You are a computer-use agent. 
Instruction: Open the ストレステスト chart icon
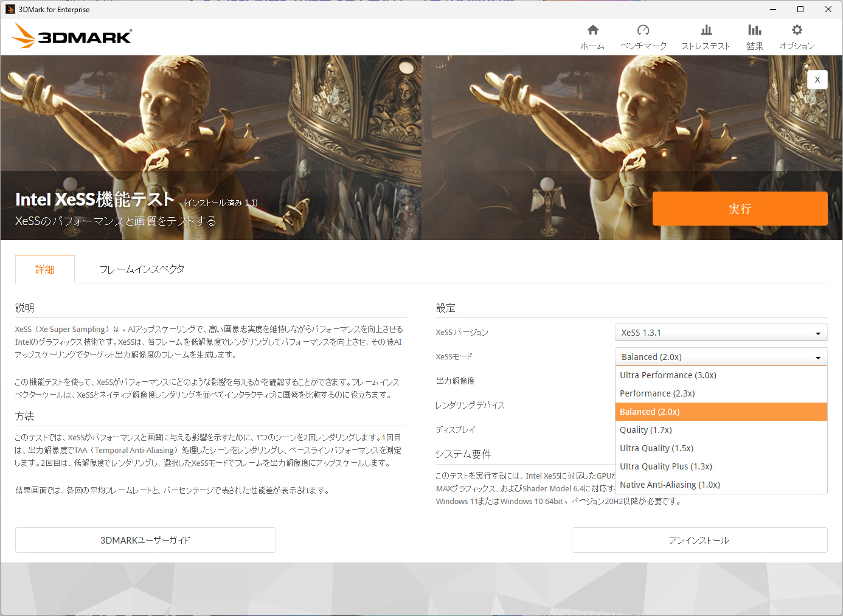click(x=706, y=30)
